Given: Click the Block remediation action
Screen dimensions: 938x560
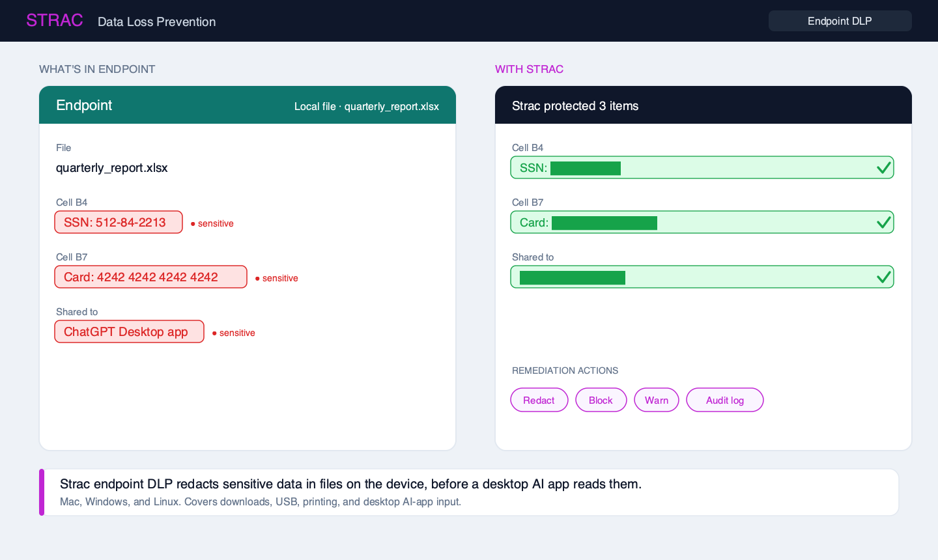Looking at the screenshot, I should tap(601, 400).
